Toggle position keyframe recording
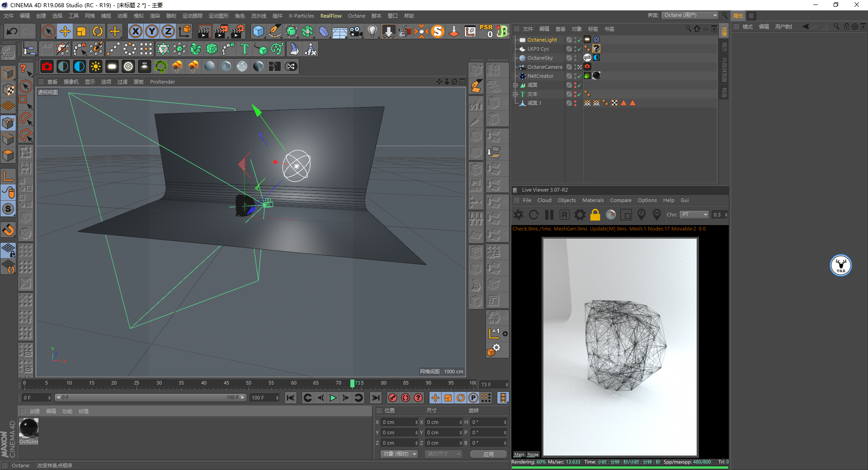The image size is (868, 470). (435, 398)
